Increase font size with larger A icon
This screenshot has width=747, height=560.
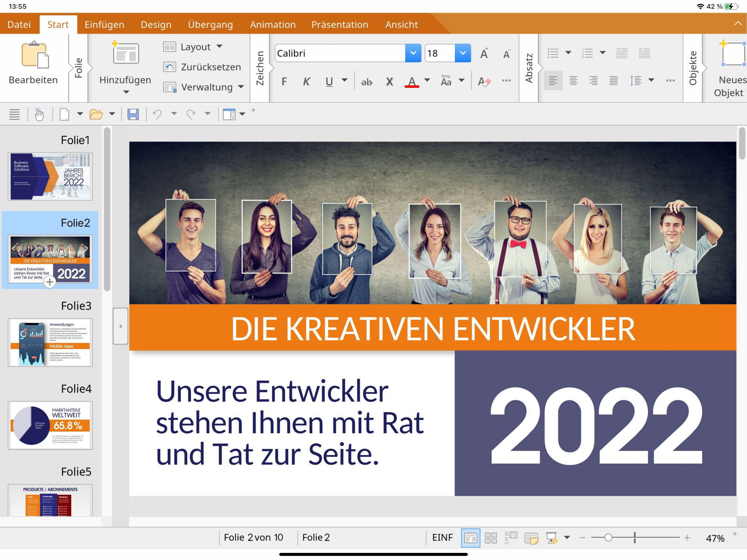pos(484,54)
